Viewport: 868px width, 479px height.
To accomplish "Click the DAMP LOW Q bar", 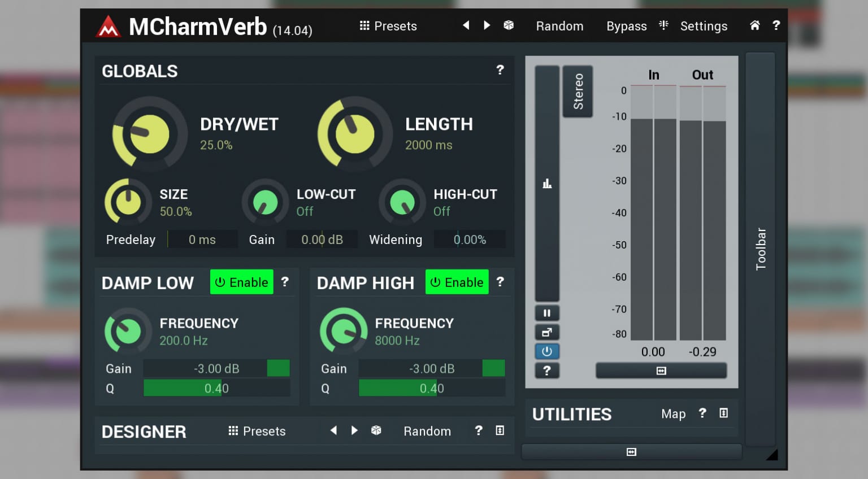I will pyautogui.click(x=216, y=388).
